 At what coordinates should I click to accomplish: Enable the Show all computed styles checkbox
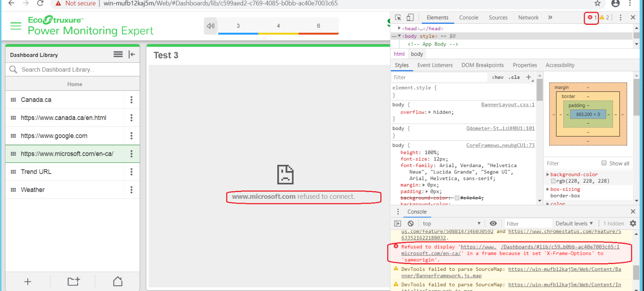(604, 163)
